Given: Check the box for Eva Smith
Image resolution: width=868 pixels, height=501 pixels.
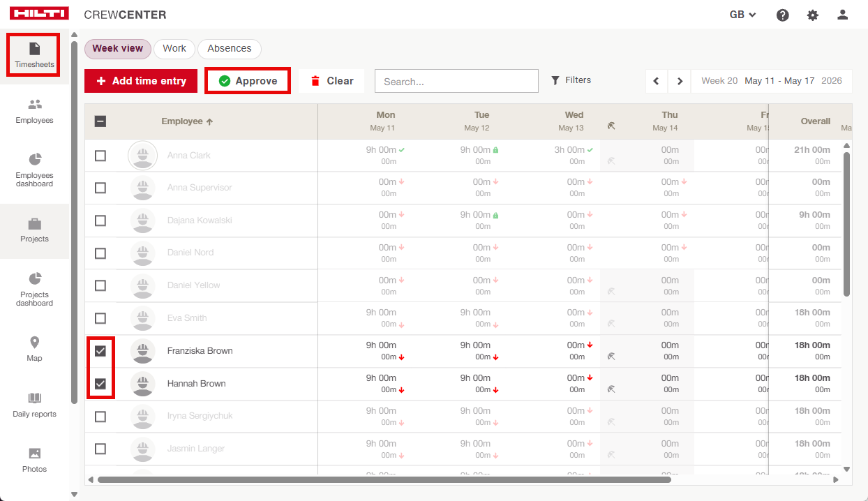Looking at the screenshot, I should [100, 318].
